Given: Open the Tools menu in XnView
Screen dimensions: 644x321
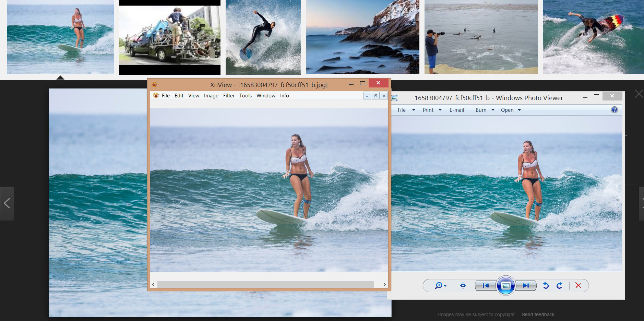Looking at the screenshot, I should click(x=246, y=96).
